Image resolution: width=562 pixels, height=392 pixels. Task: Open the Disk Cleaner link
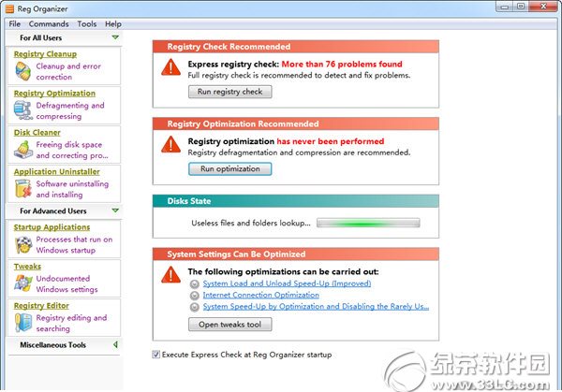pos(37,133)
